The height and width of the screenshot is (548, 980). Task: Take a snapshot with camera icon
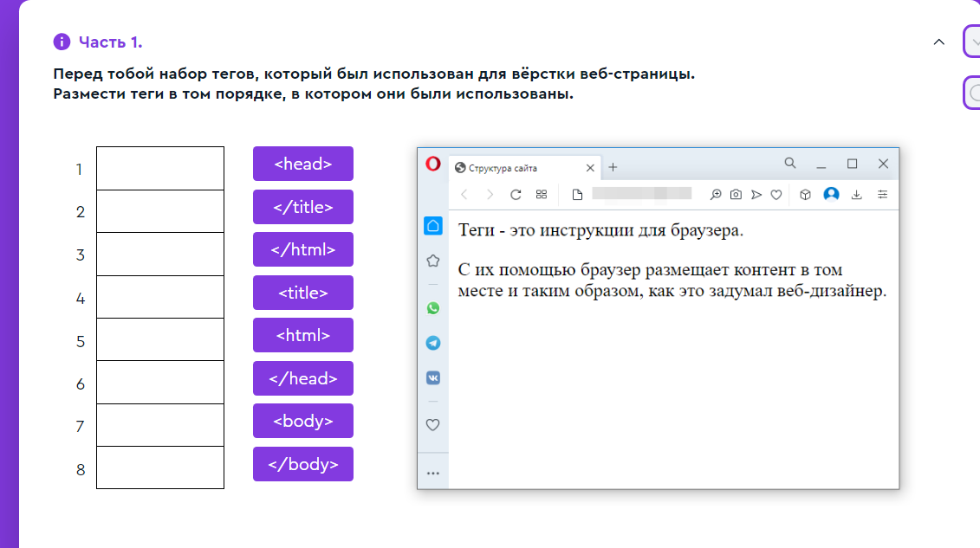click(x=737, y=195)
